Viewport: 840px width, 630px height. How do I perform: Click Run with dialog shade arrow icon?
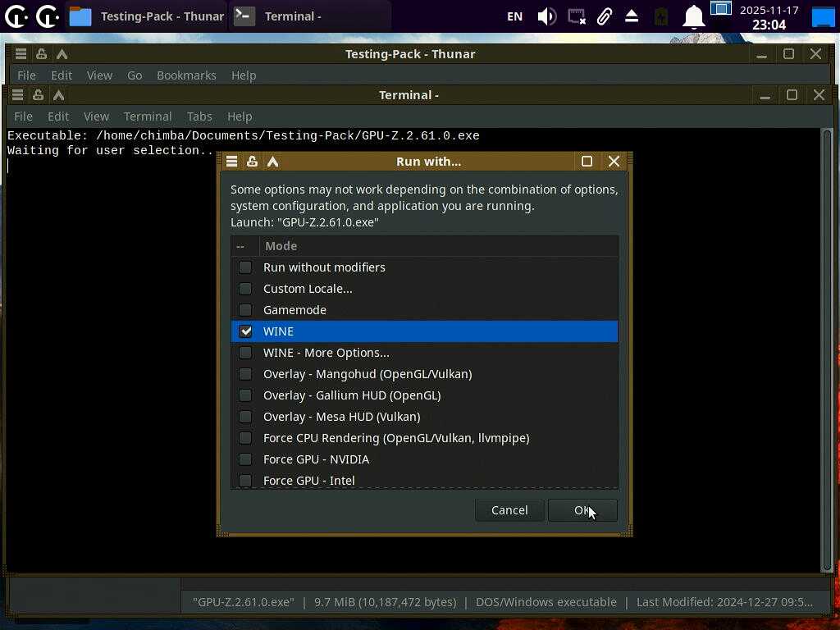coord(272,162)
